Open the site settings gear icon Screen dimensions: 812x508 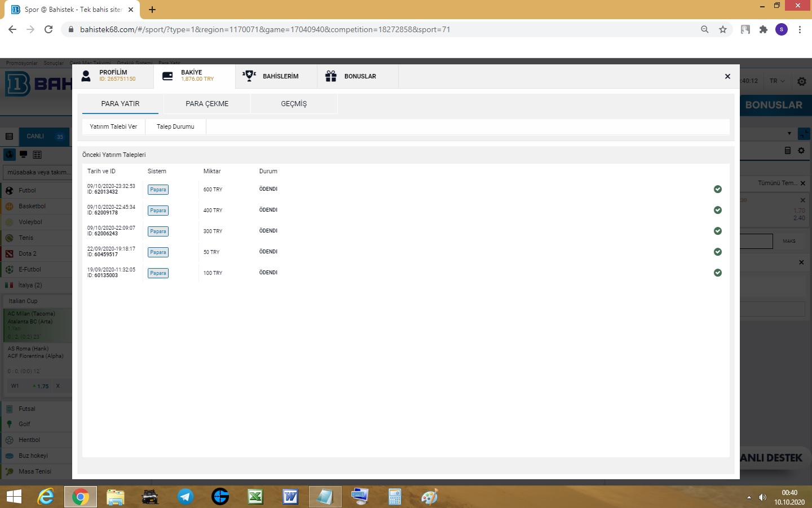click(802, 81)
